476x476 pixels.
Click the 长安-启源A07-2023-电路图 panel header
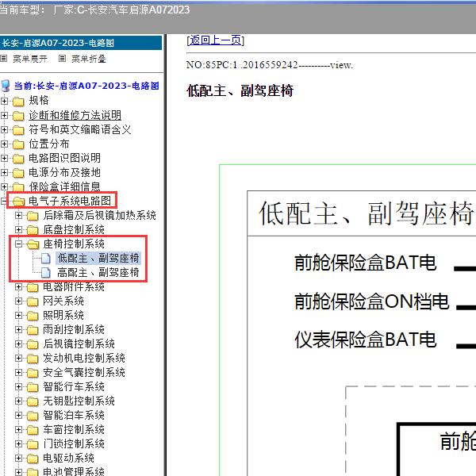click(81, 43)
